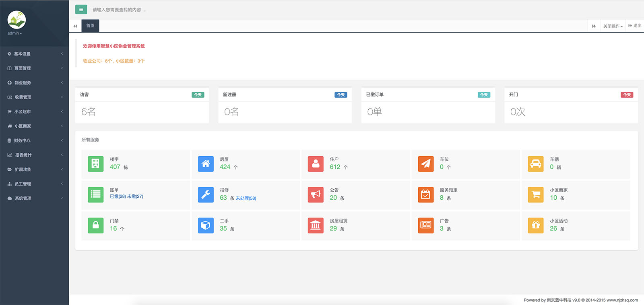Viewport: 644px width, 305px height.
Task: Click the yellow 车辆 car icon
Action: point(536,164)
